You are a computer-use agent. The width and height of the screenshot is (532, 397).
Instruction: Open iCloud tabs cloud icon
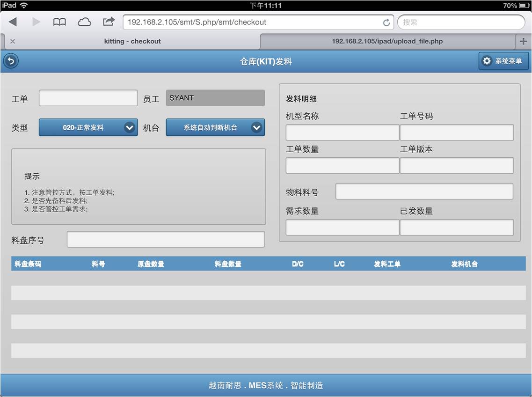(84, 22)
